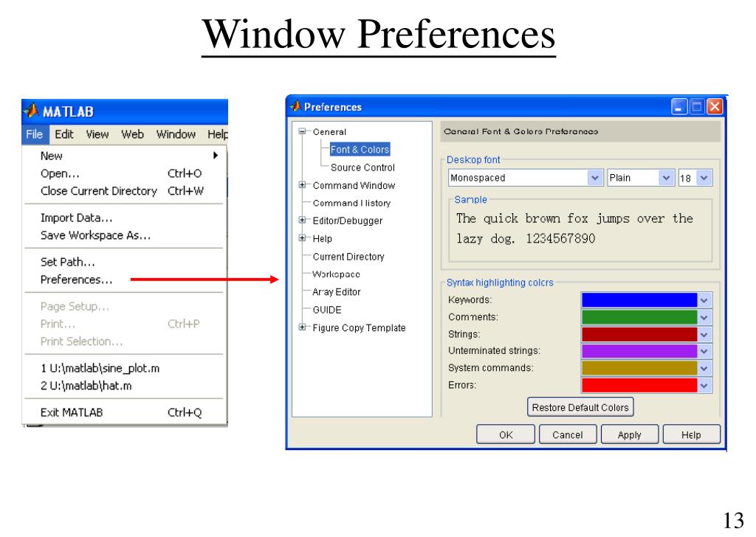Viewport: 756px width, 537px height.
Task: Click the purple Unterminated strings swatch
Action: point(639,351)
